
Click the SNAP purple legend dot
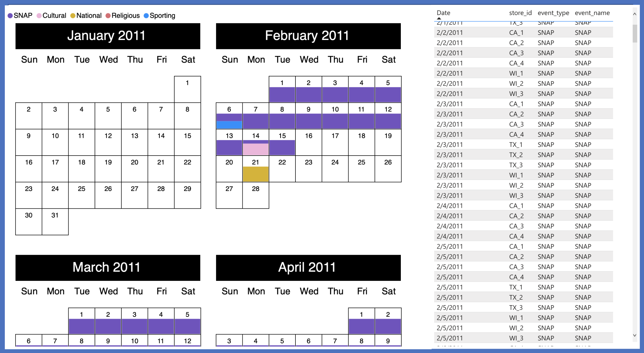click(x=10, y=16)
